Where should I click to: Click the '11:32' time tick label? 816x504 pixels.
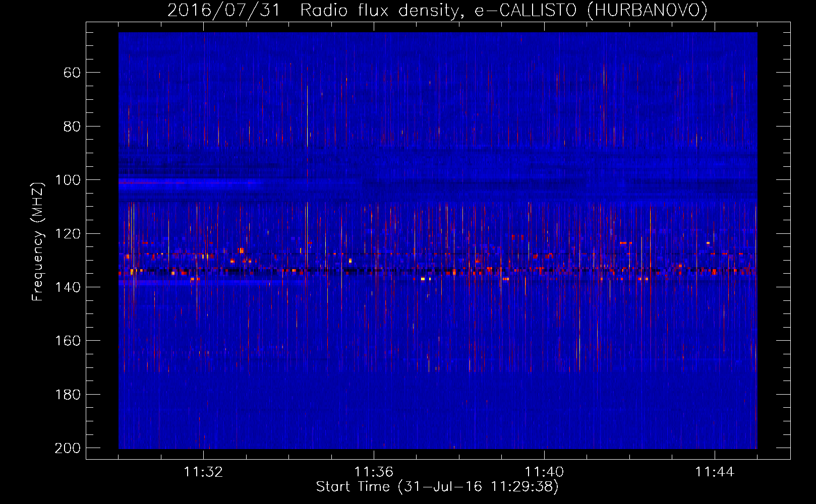(x=203, y=472)
